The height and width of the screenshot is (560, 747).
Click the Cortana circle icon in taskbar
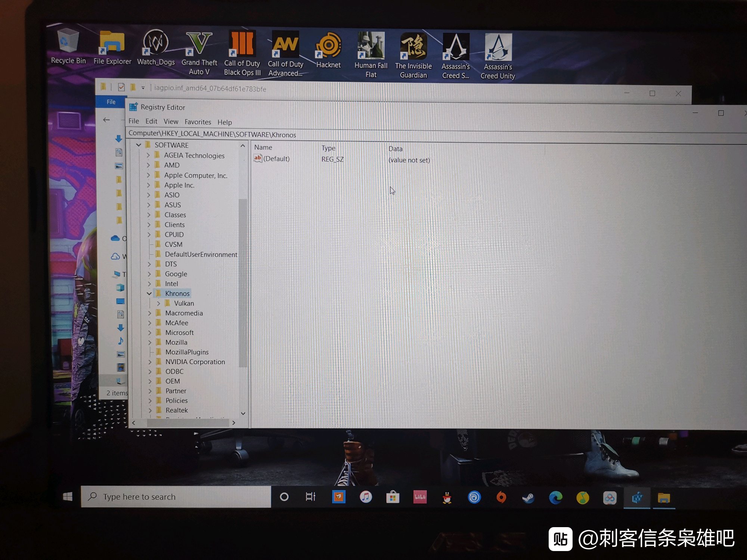pyautogui.click(x=284, y=497)
